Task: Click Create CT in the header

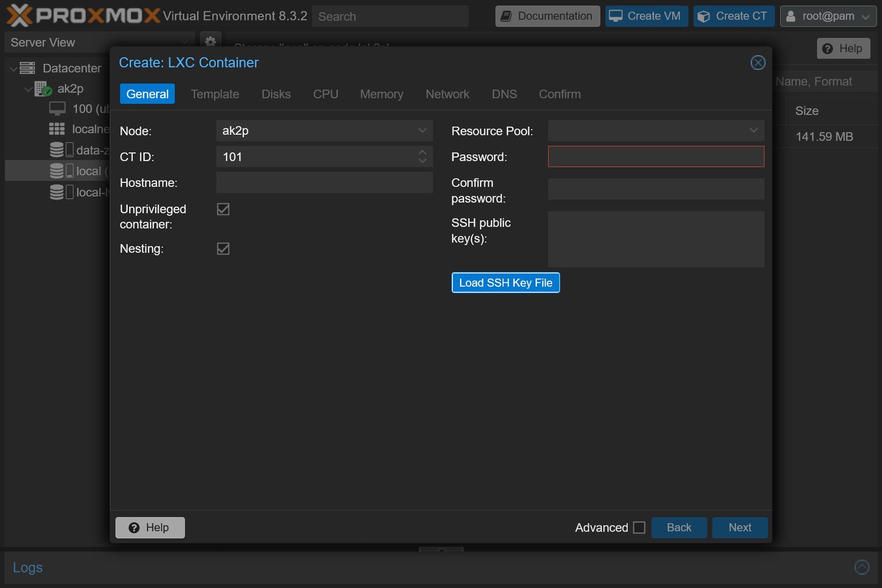Action: tap(734, 16)
